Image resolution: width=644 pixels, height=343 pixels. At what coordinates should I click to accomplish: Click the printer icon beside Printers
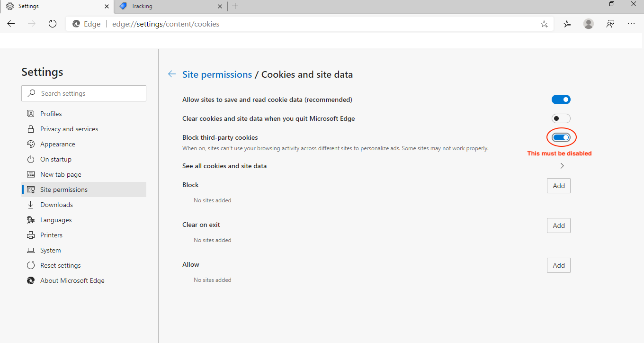[31, 235]
